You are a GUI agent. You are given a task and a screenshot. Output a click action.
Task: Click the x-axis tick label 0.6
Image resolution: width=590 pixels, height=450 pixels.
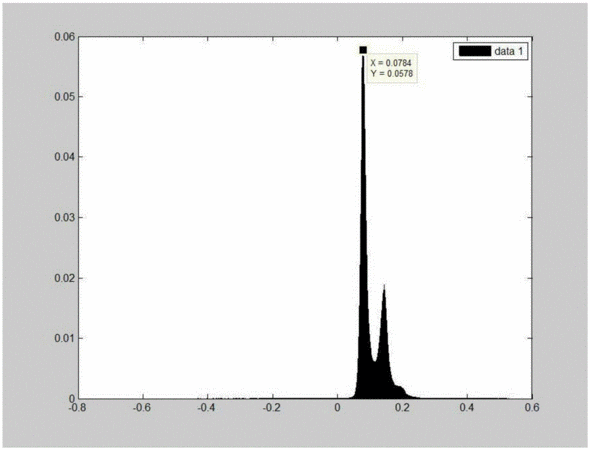[x=532, y=407]
